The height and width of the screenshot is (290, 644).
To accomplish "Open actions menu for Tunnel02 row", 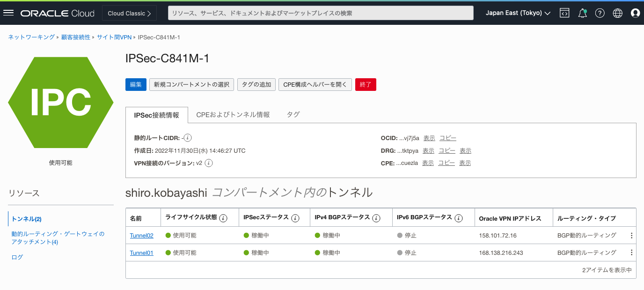I will [631, 236].
